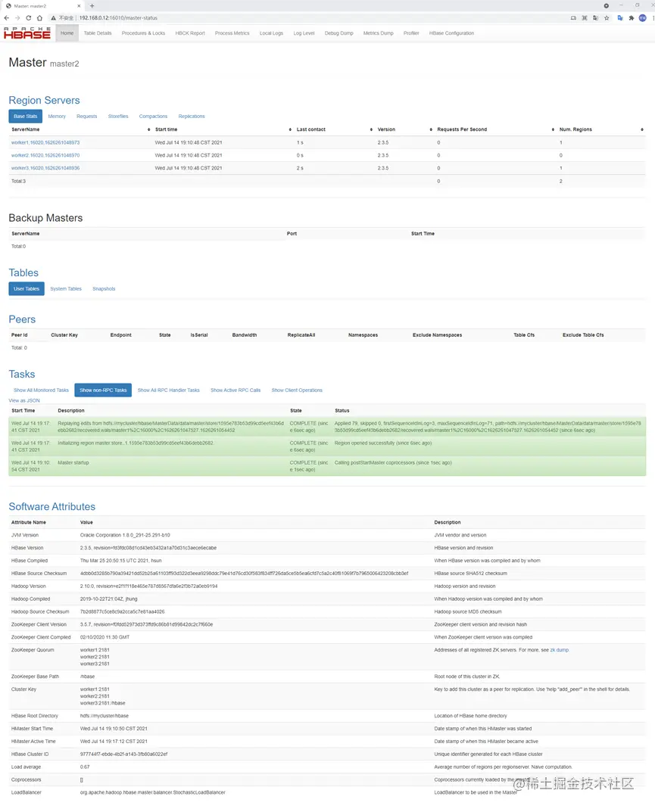
Task: Click the browser home icon
Action: (39, 17)
